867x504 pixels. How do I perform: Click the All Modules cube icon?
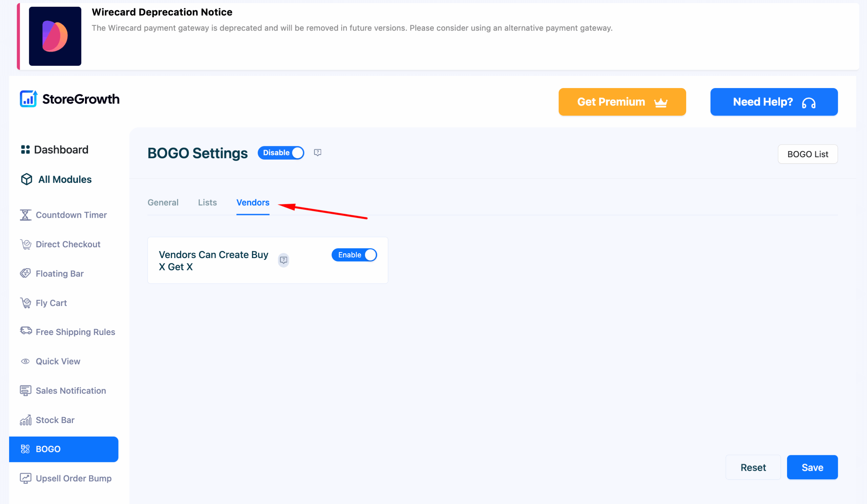coord(26,179)
